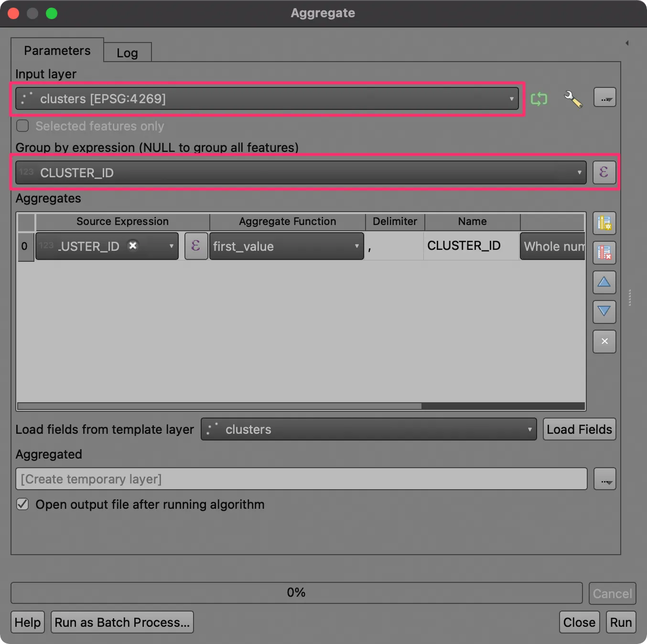Switch to the Log tab
647x644 pixels.
(x=128, y=53)
